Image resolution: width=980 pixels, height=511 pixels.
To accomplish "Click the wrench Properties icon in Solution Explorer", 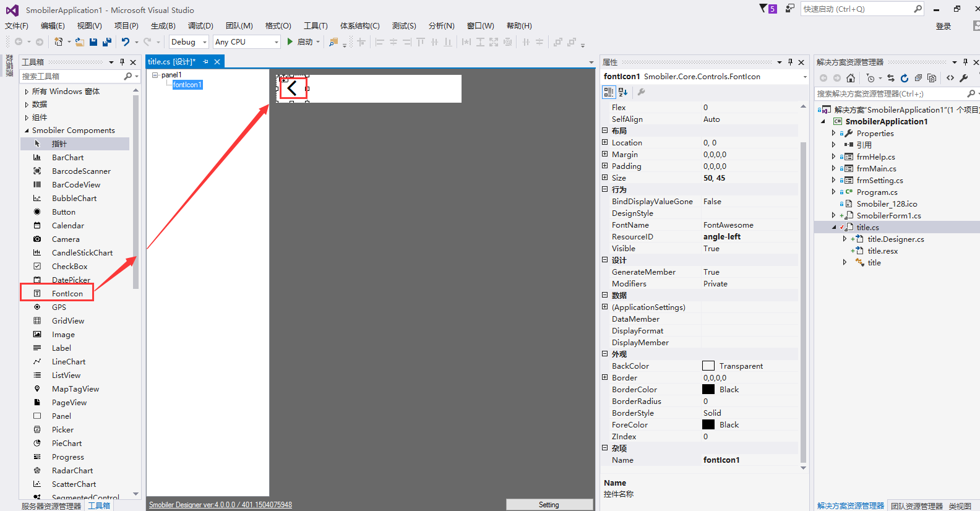I will [x=964, y=78].
